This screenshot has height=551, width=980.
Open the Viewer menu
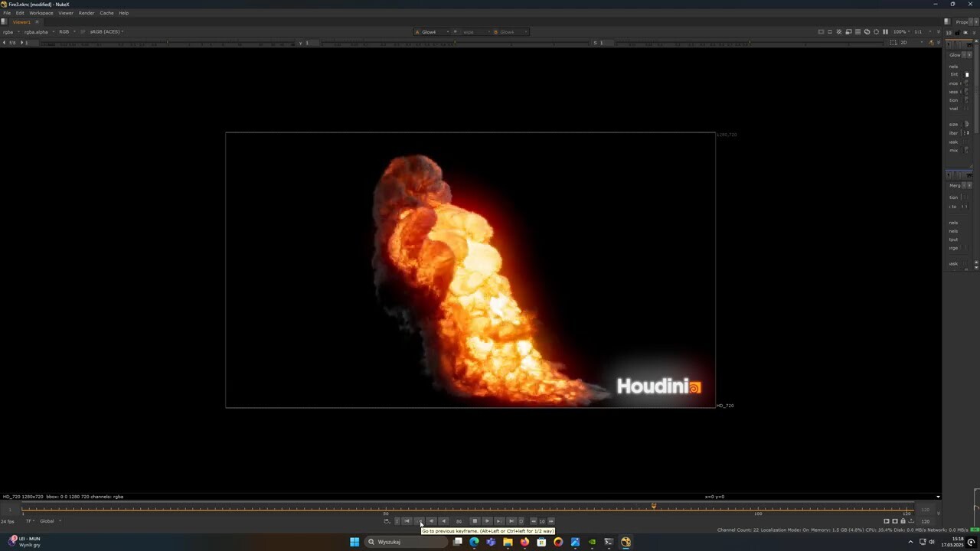coord(65,13)
